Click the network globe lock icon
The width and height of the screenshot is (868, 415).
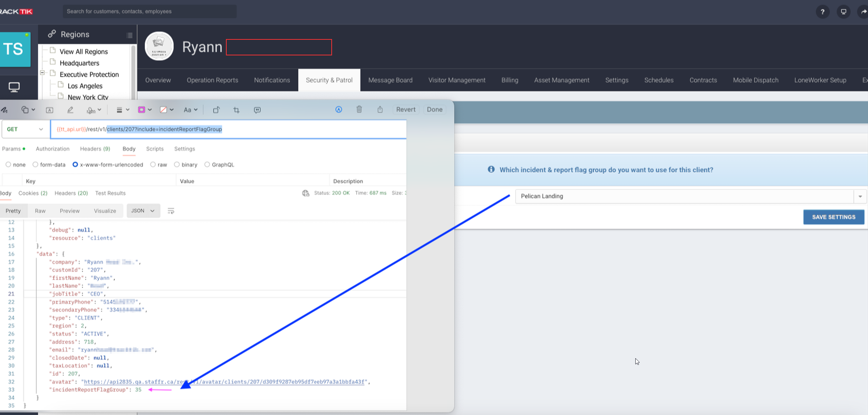tap(305, 193)
